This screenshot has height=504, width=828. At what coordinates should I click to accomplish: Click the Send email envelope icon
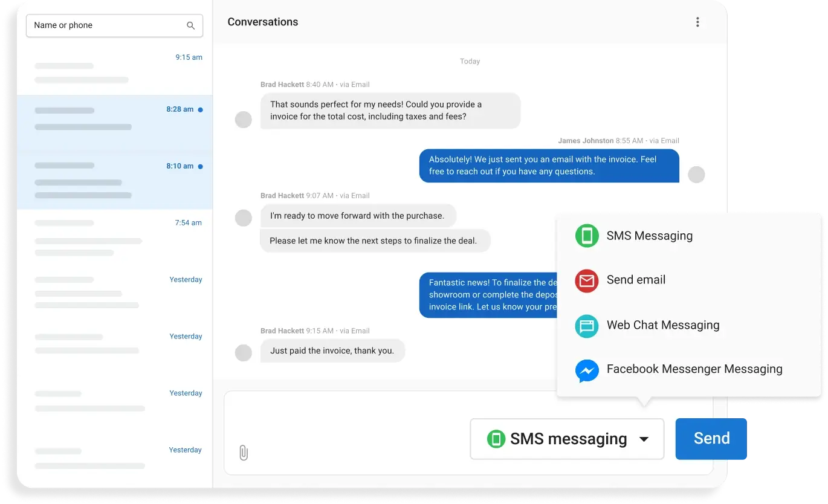tap(586, 280)
